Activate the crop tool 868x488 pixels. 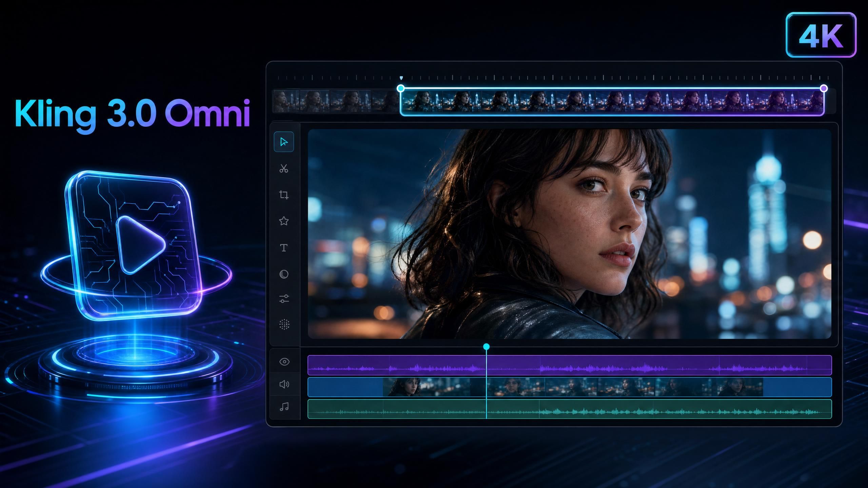284,195
